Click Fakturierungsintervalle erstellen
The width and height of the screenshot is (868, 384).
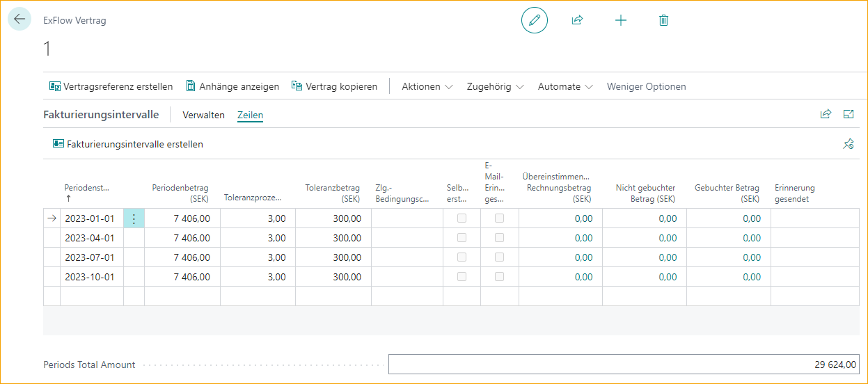[x=128, y=144]
